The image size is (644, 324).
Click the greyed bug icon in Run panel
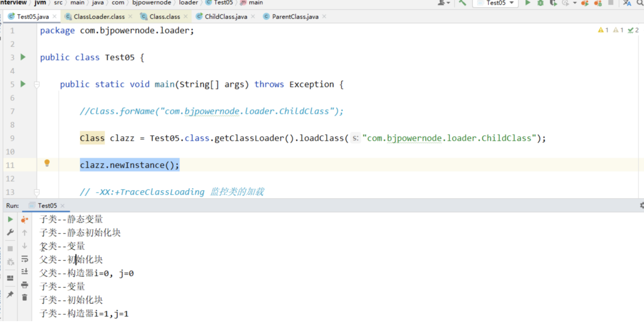coord(10,262)
